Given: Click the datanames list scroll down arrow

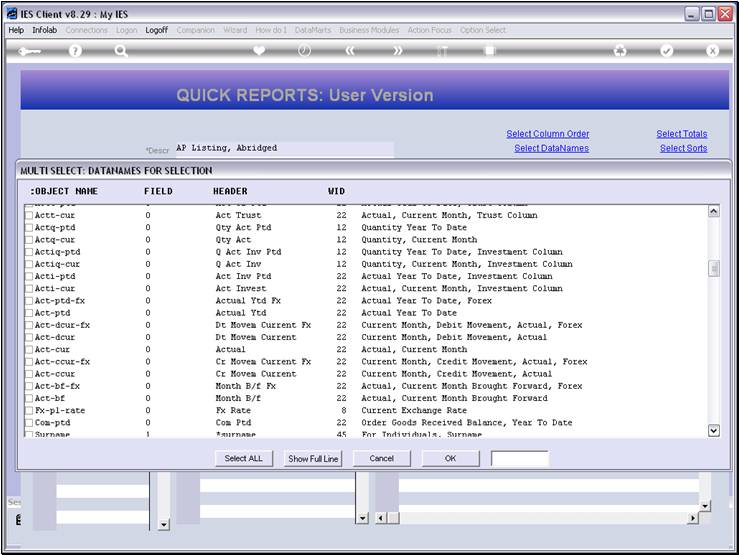Looking at the screenshot, I should (714, 430).
